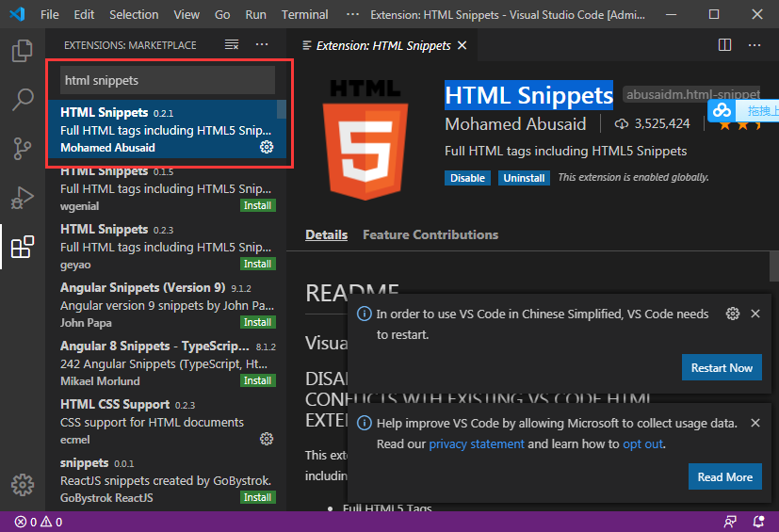
Task: Click the notification settings gear icon
Action: point(732,314)
